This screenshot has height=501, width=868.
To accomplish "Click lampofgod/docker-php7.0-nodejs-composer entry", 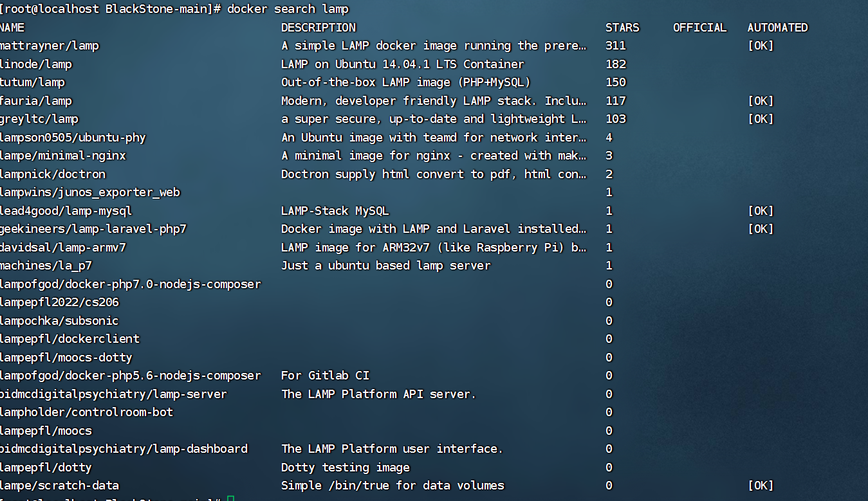I will coord(131,284).
